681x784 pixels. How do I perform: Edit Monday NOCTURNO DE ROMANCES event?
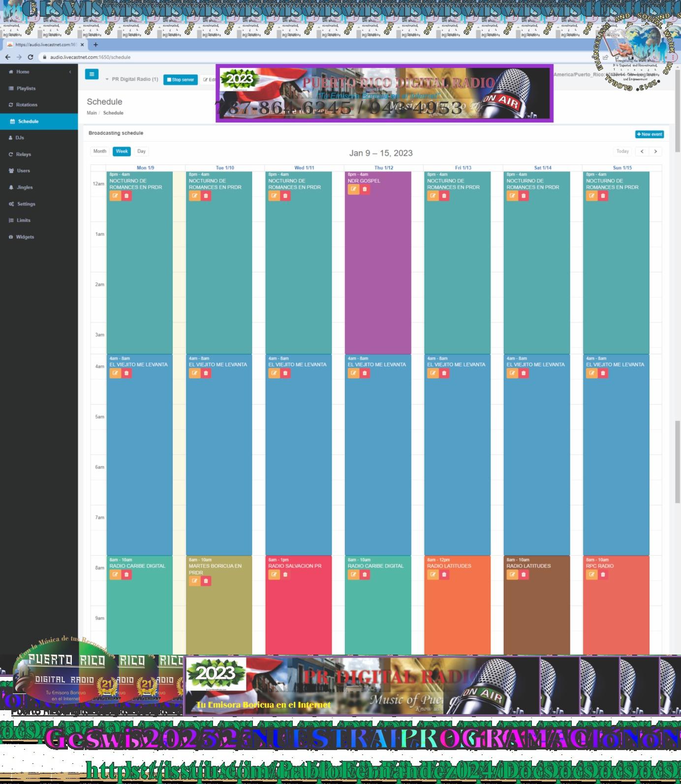pos(115,196)
